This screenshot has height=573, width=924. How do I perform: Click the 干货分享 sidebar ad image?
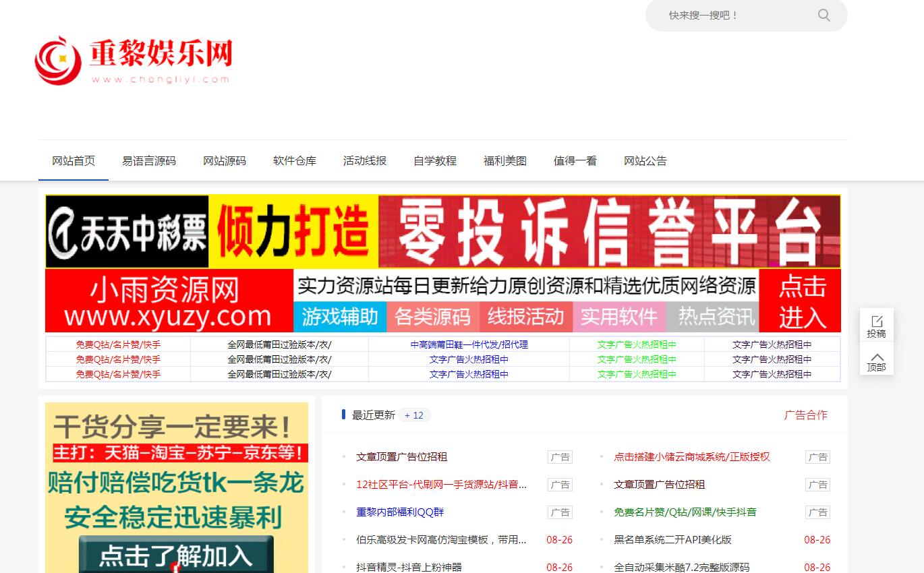(x=177, y=487)
